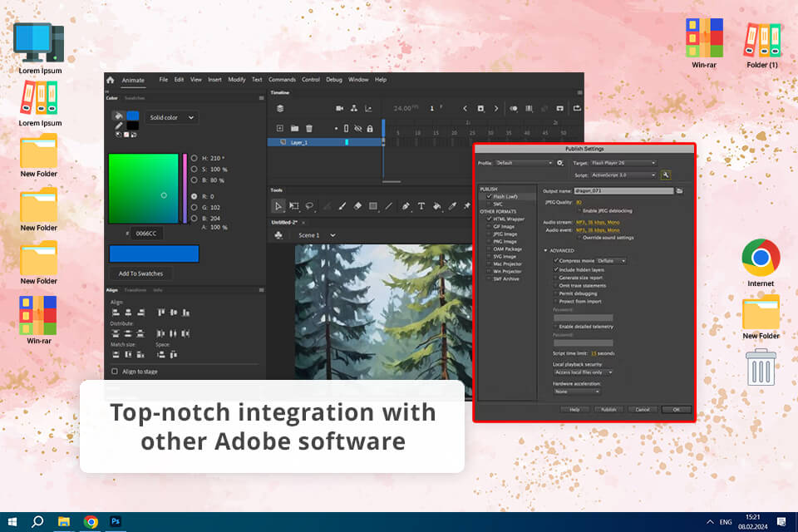
Task: Select the Selection arrow tool
Action: (278, 206)
